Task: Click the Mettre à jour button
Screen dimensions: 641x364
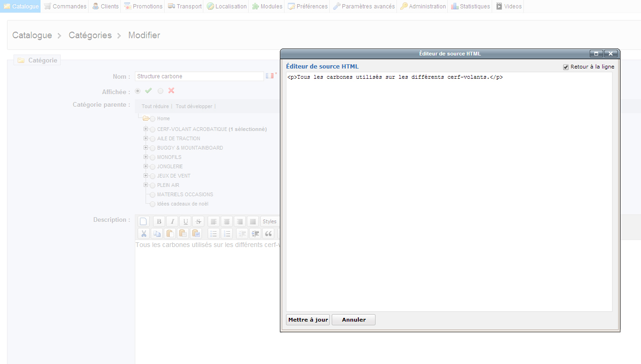Action: (x=308, y=320)
